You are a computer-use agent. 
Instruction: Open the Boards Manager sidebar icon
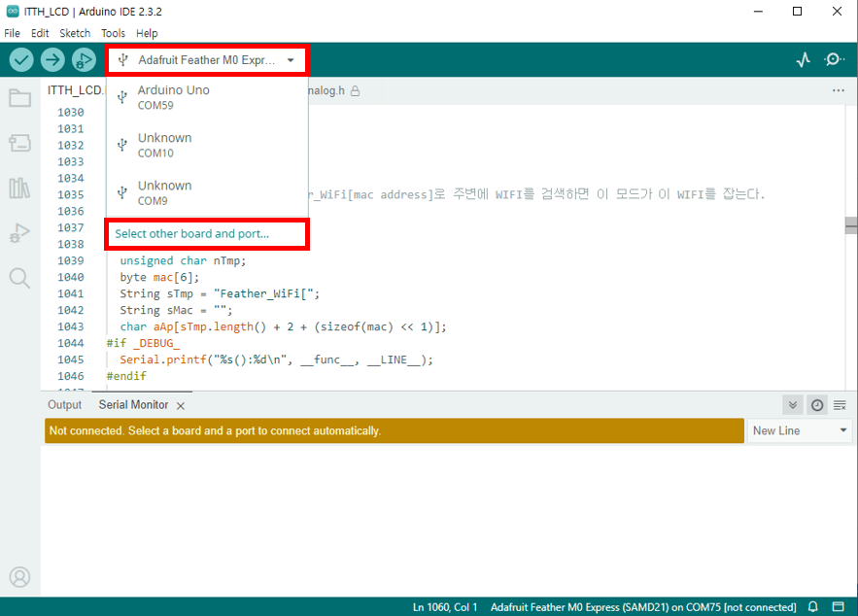point(19,144)
